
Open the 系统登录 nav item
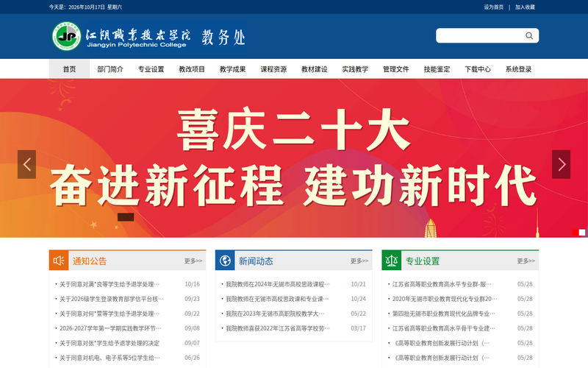coord(519,69)
